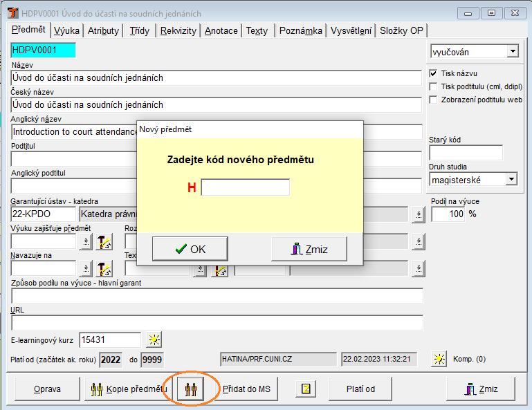Click the sun icon beside E-learningový kurz
The width and height of the screenshot is (532, 410).
click(x=154, y=339)
